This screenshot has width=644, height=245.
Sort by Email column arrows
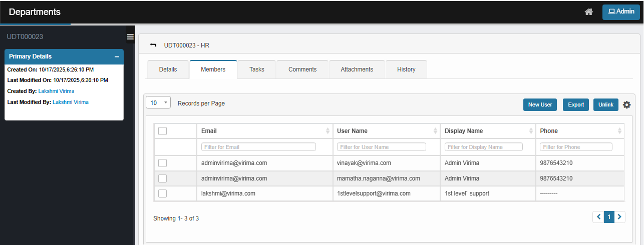click(x=328, y=131)
